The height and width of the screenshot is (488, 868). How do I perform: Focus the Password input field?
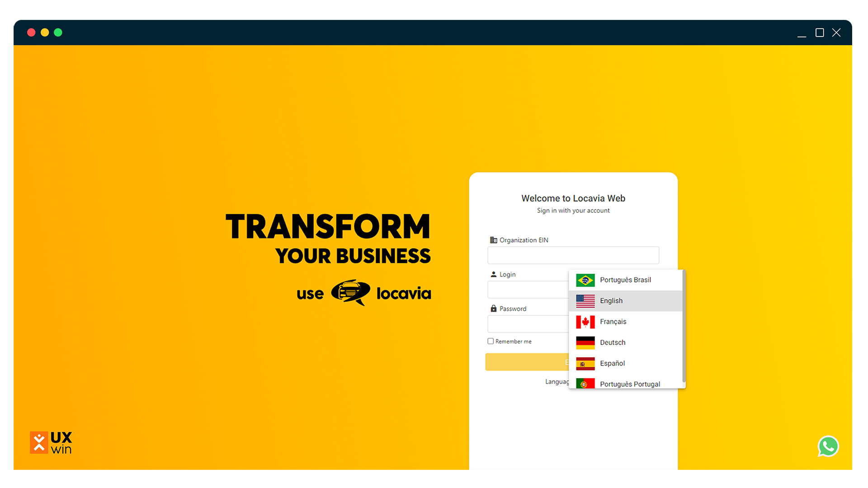pos(528,324)
